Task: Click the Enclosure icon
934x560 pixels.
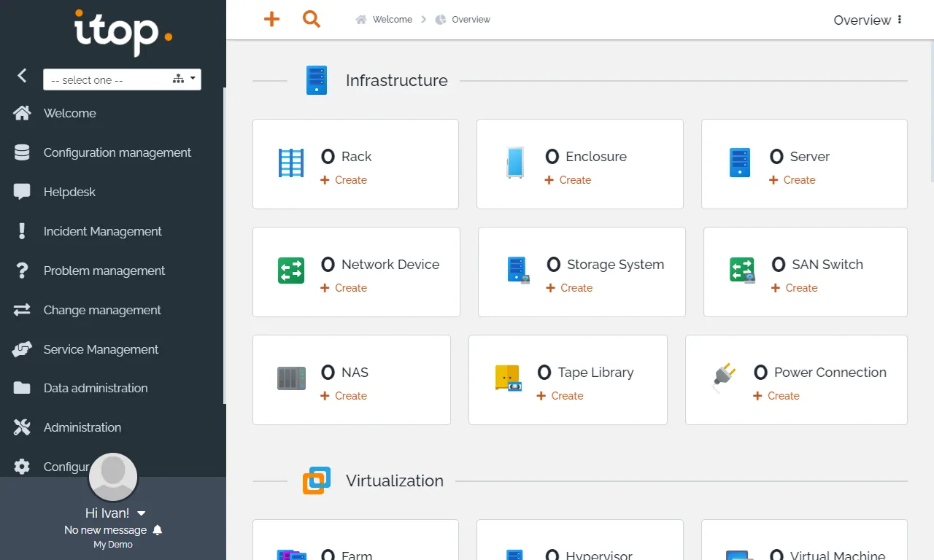Action: click(x=515, y=163)
